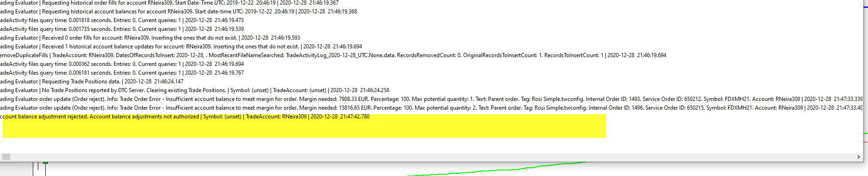Click the horizontal scrollbar thumb at left
Viewport: 868px width, 176px height.
(x=6, y=157)
